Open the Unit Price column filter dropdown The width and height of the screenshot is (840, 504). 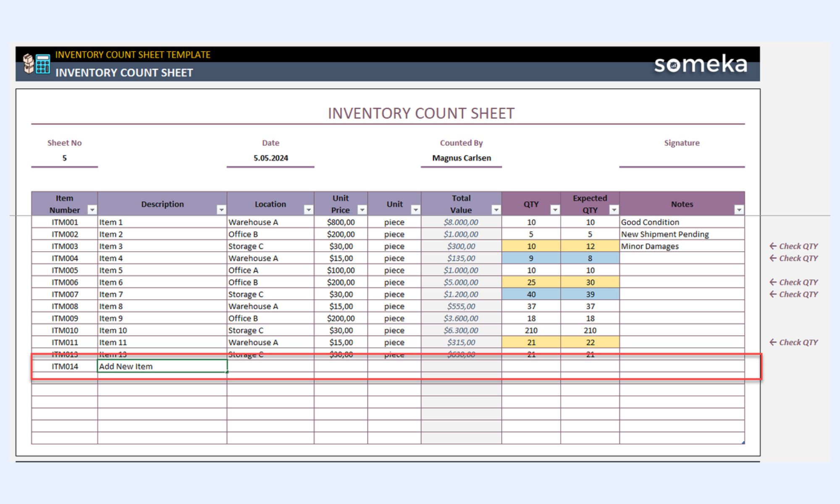[362, 210]
